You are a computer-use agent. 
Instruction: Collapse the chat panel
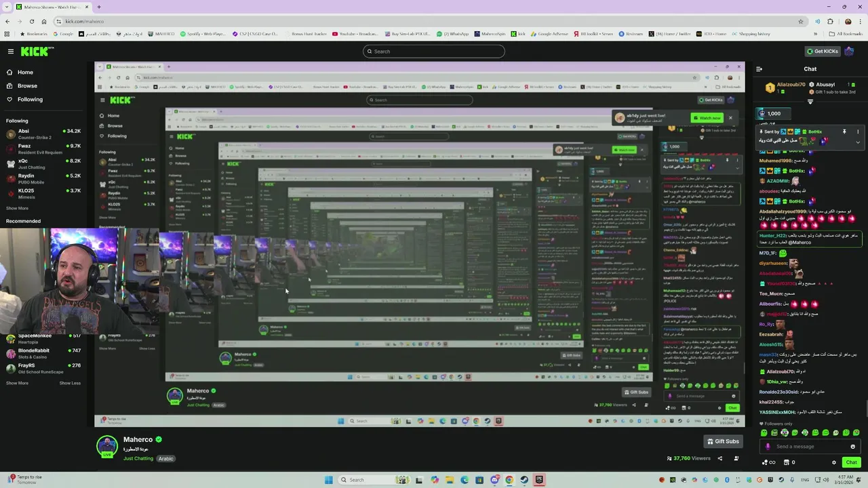point(759,68)
